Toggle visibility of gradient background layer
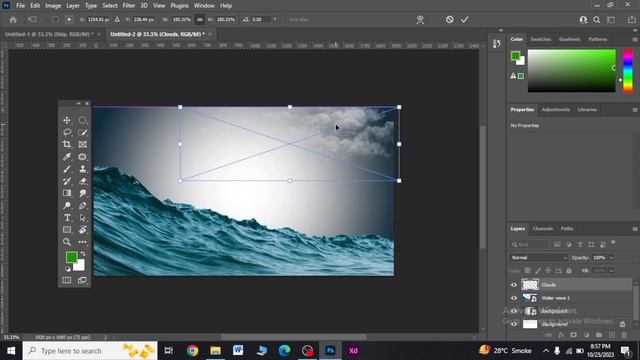The height and width of the screenshot is (360, 640). tap(514, 311)
